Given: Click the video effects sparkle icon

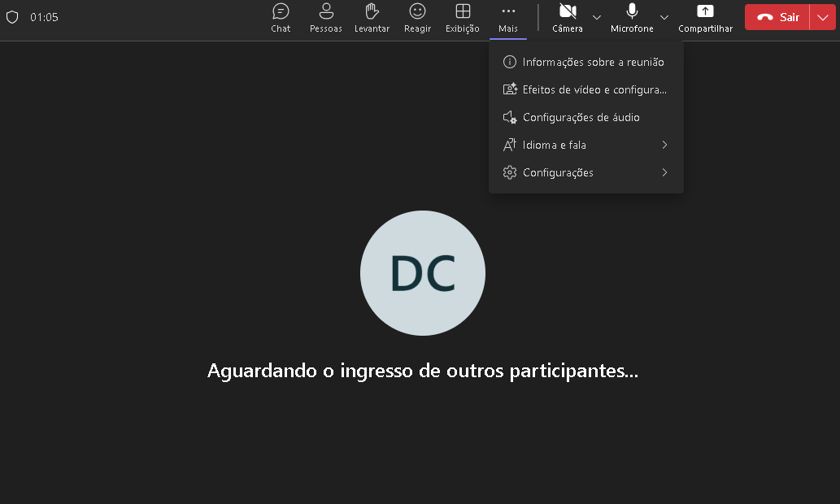Looking at the screenshot, I should click(x=510, y=89).
